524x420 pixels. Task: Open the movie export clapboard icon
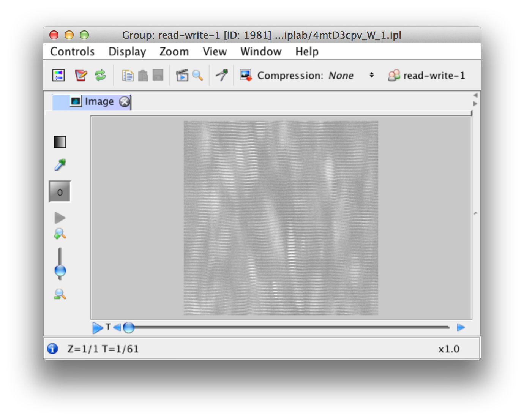coord(182,75)
